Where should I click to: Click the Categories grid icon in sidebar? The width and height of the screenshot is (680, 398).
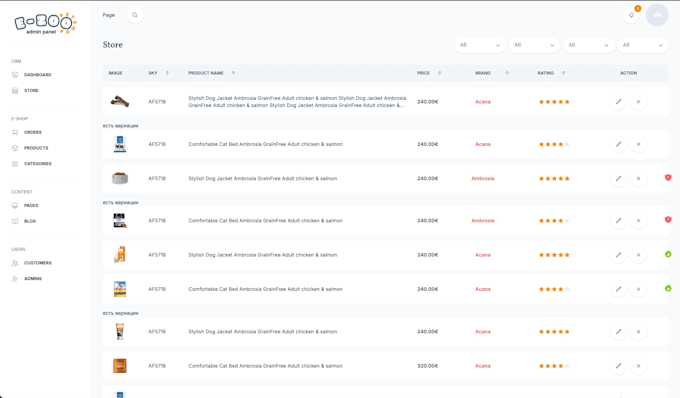pos(15,163)
